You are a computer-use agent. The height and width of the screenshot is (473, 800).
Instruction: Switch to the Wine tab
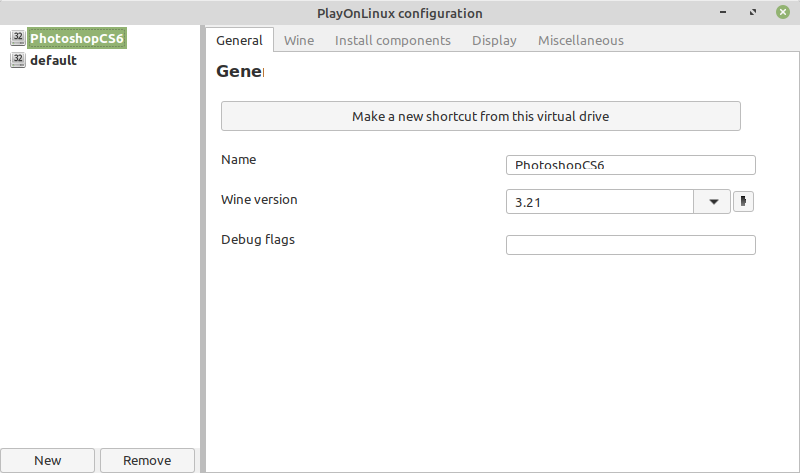[299, 40]
